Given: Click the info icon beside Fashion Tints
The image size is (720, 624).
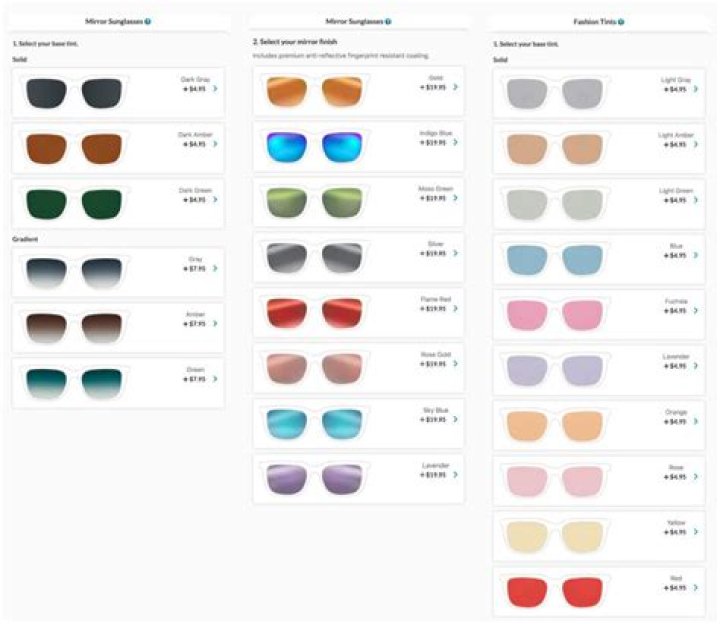Looking at the screenshot, I should pyautogui.click(x=621, y=22).
